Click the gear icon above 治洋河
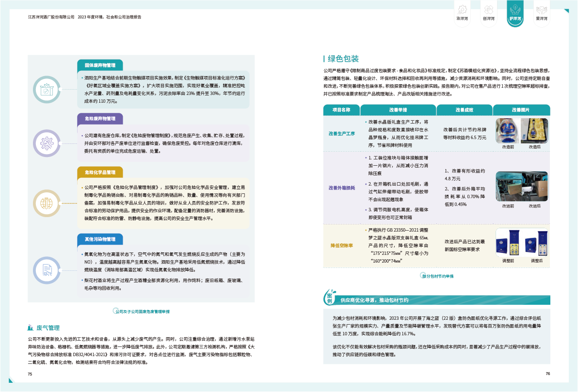This screenshot has width=578, height=392. (x=462, y=9)
